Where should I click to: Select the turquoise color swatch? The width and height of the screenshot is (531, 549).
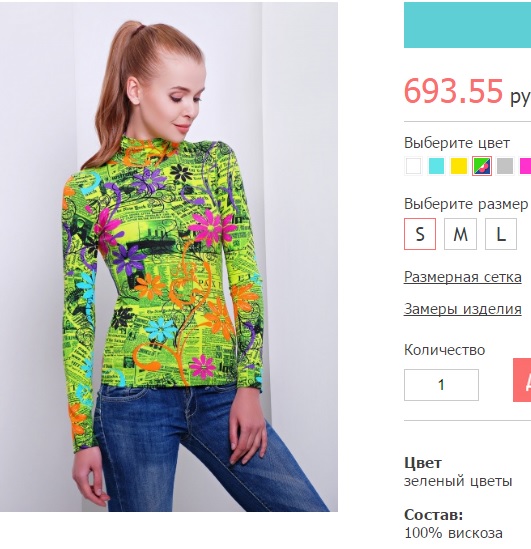click(x=436, y=166)
